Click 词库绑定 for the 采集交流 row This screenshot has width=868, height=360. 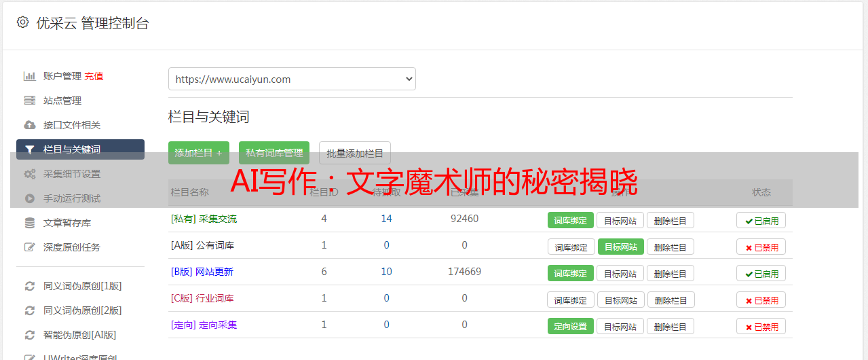tap(571, 220)
